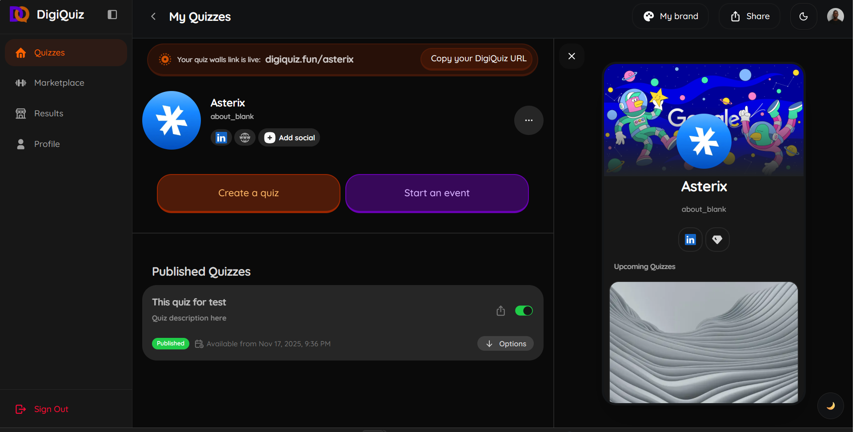Toggle dark mode with moon icon in header
The image size is (868, 432).
pos(803,16)
